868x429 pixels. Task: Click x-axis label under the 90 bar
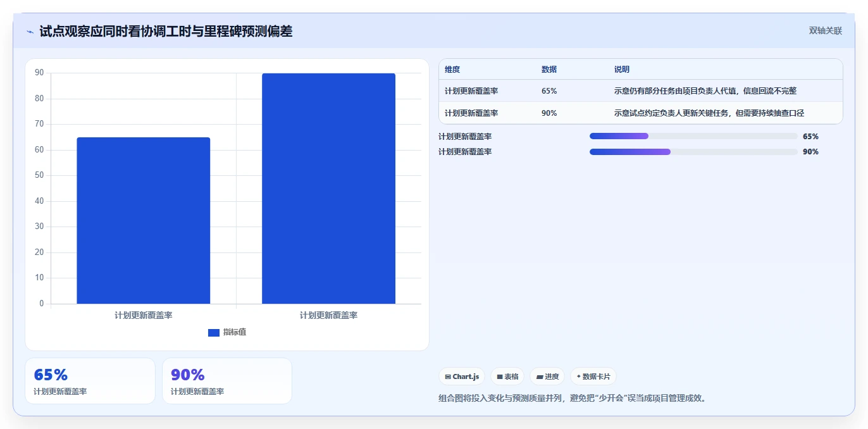pyautogui.click(x=328, y=315)
